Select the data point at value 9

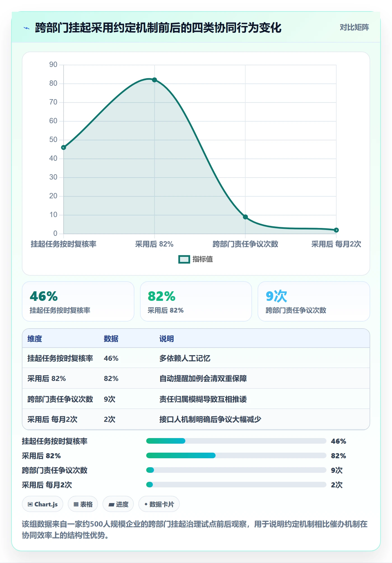click(x=245, y=217)
